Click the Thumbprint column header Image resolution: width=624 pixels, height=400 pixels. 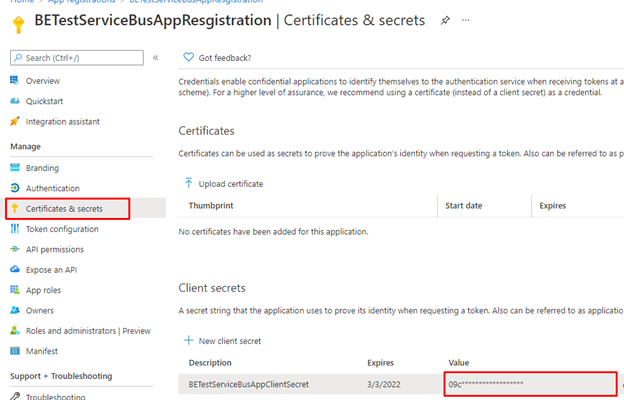click(211, 205)
